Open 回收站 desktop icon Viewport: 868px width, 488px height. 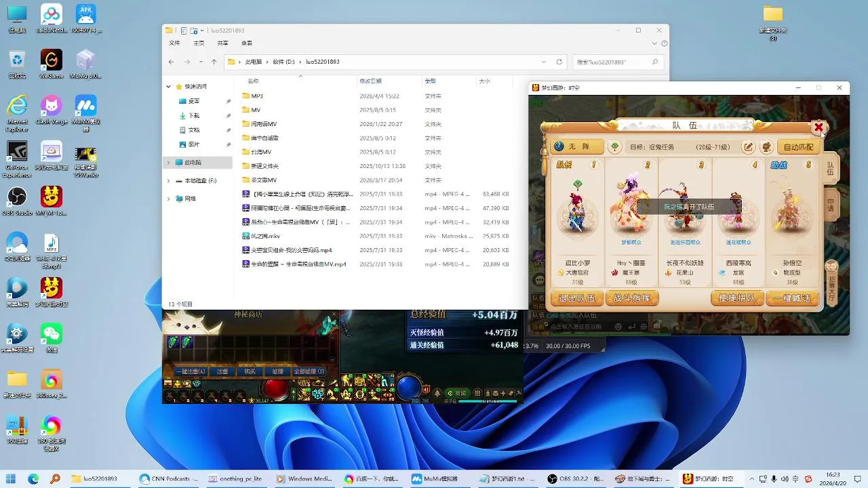17,65
